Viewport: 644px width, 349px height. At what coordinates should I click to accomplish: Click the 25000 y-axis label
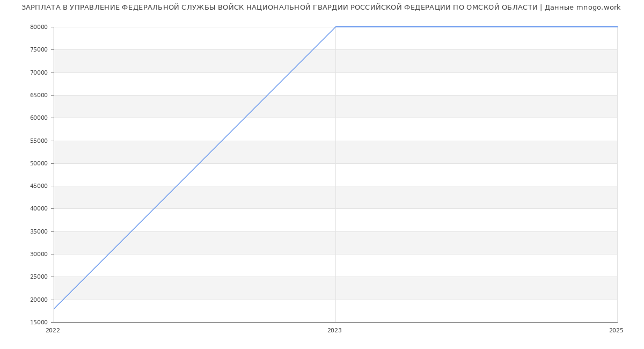[x=39, y=277]
